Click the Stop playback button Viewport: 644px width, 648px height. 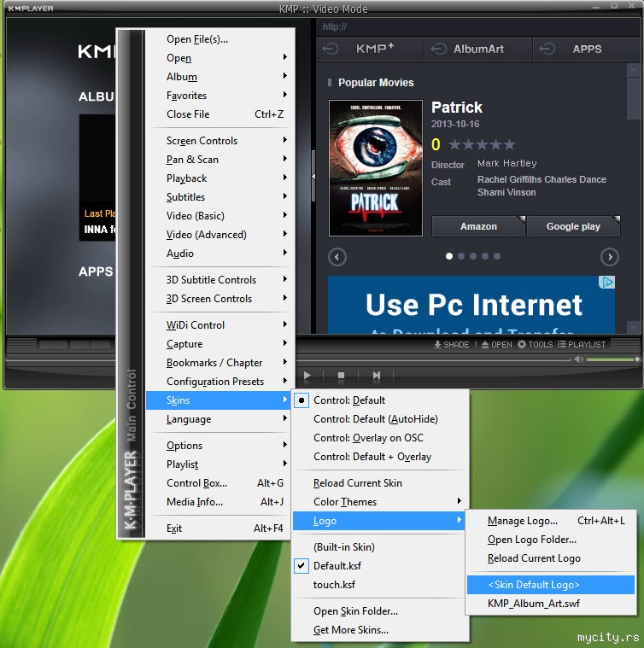(x=341, y=376)
